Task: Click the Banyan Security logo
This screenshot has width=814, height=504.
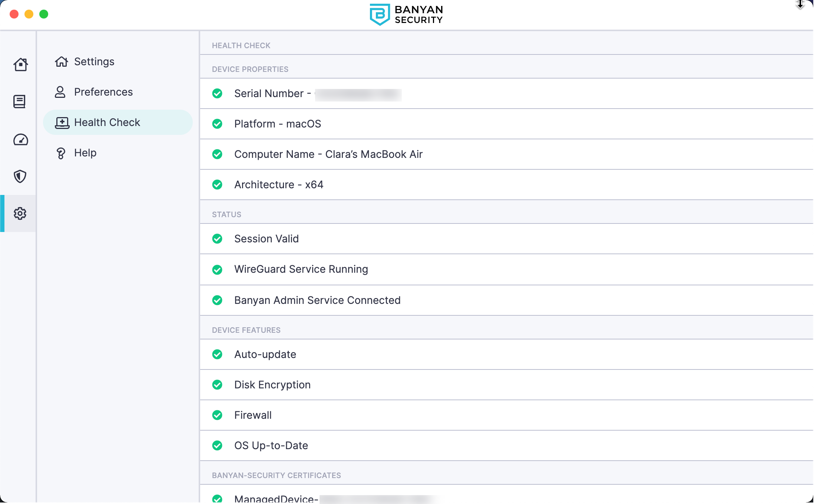Action: pyautogui.click(x=406, y=15)
